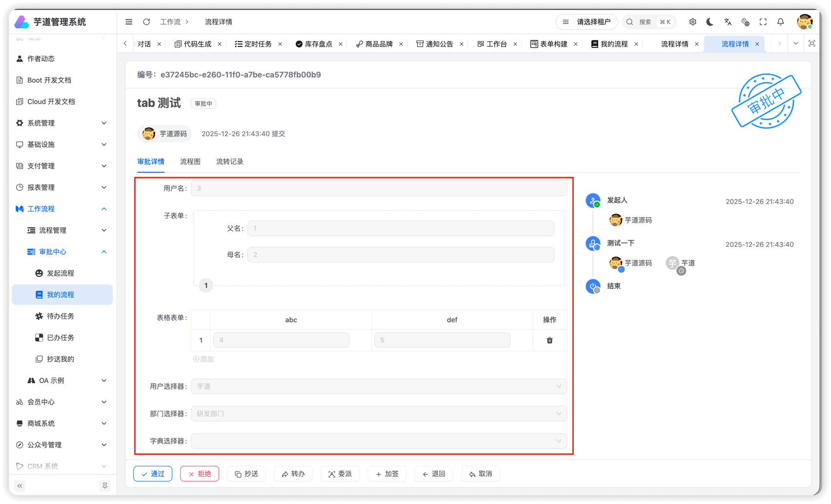Open the notification bell
Screen dimensions: 831x504
click(780, 21)
